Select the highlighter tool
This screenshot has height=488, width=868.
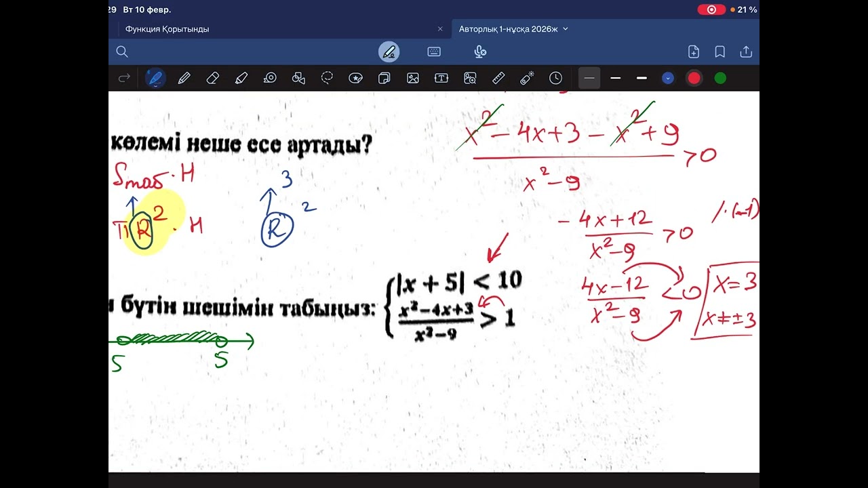(241, 78)
